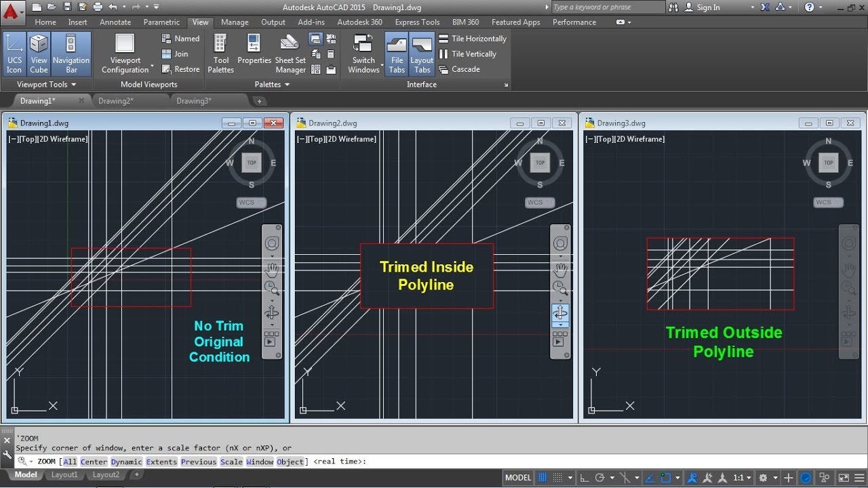Tile windows vertically
The image size is (868, 488).
tap(467, 54)
